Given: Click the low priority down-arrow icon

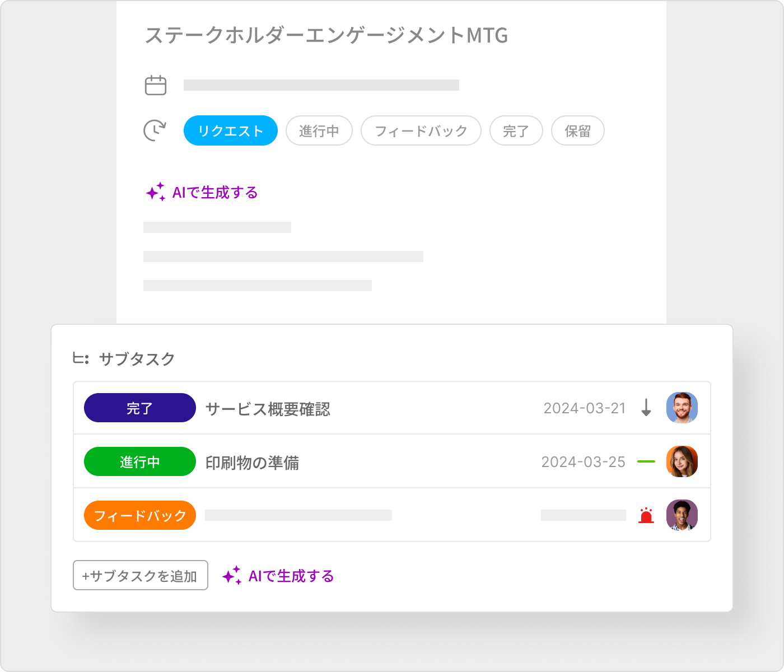Looking at the screenshot, I should point(646,408).
